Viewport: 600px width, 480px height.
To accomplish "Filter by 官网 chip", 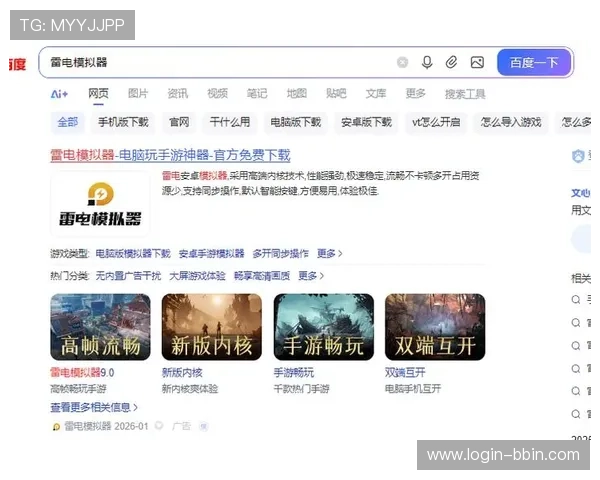I will [179, 122].
